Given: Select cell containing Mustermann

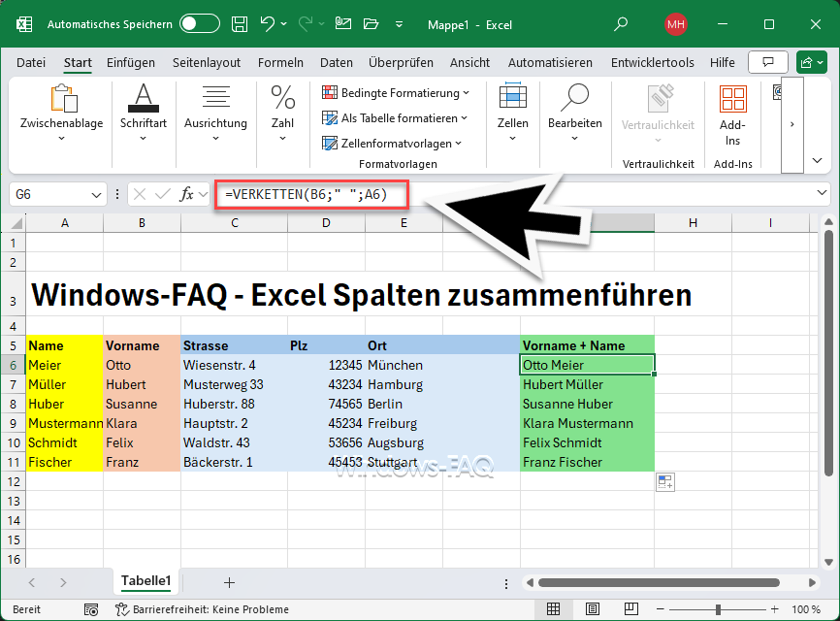Looking at the screenshot, I should click(64, 423).
